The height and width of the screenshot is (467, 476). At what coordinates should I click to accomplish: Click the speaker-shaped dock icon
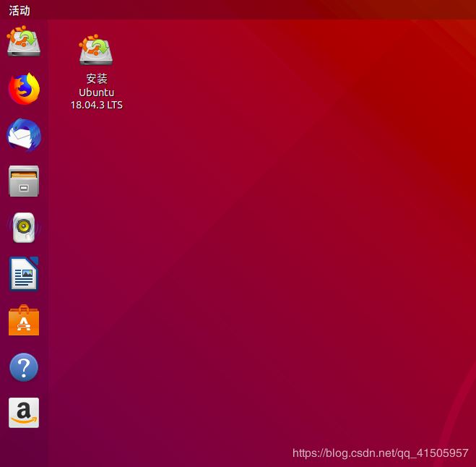24,228
